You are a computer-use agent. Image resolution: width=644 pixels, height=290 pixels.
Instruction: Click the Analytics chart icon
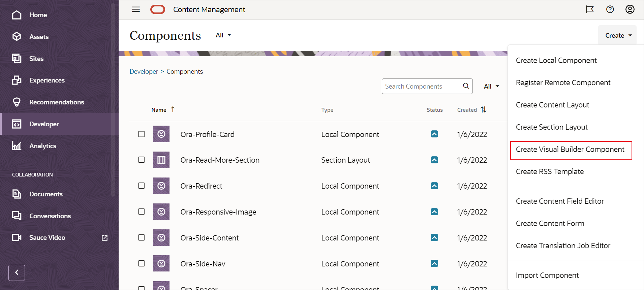coord(17,146)
